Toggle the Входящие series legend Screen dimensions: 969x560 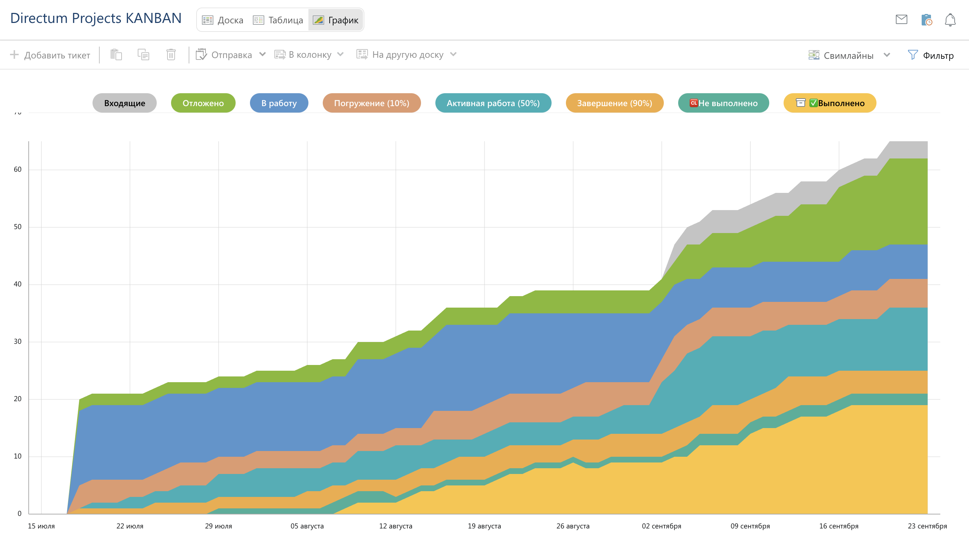124,103
